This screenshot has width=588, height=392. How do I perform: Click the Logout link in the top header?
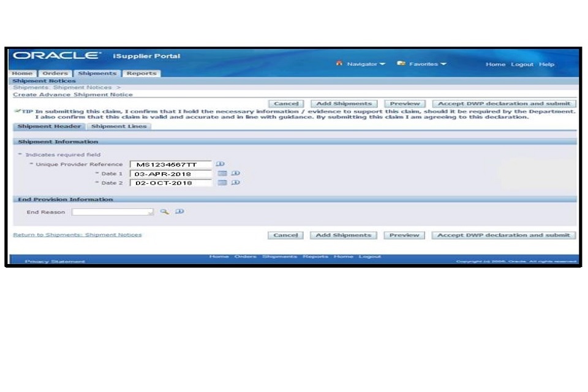pyautogui.click(x=522, y=64)
